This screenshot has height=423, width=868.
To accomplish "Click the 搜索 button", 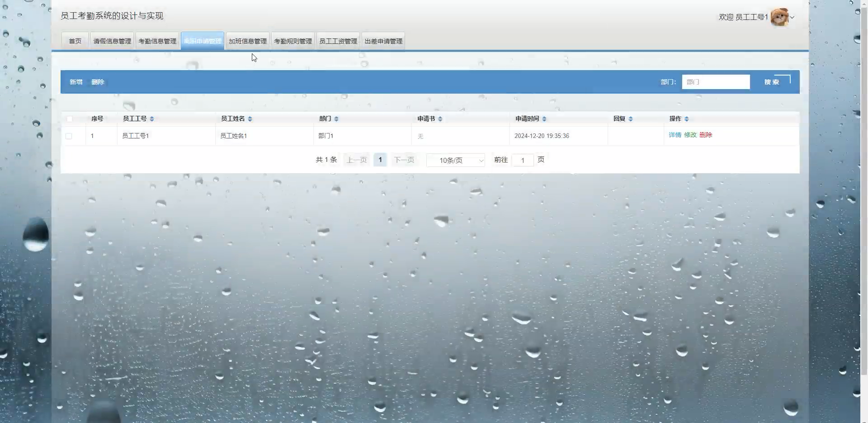I will point(772,82).
